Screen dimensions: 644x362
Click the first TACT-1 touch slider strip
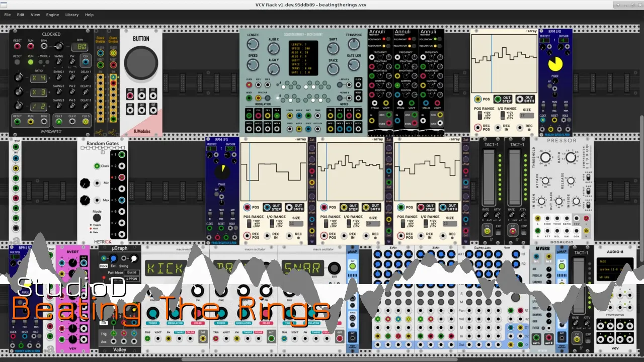point(489,176)
